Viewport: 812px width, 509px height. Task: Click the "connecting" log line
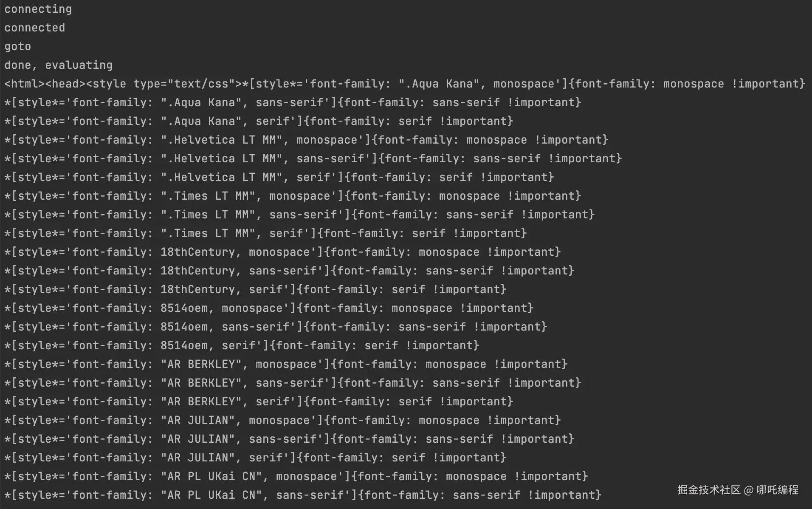click(38, 9)
